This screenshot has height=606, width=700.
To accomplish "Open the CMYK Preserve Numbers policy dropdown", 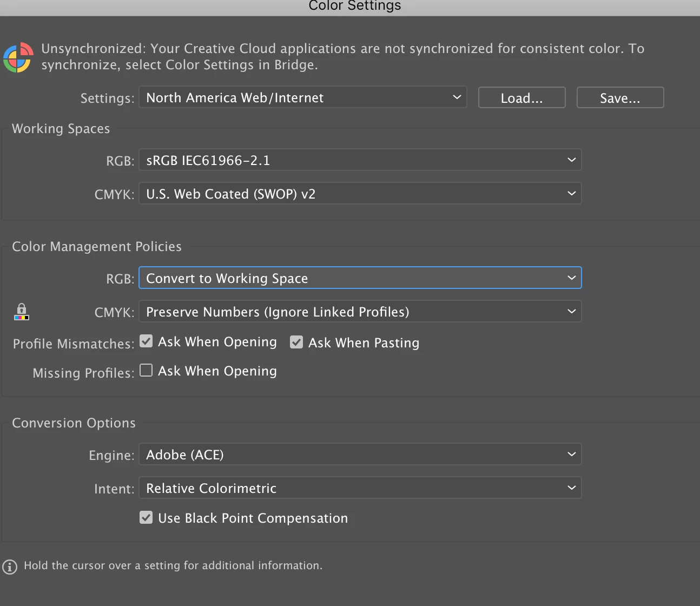I will point(360,312).
